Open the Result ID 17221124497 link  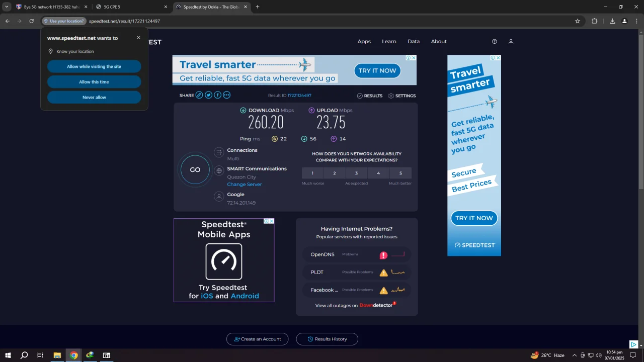(299, 96)
